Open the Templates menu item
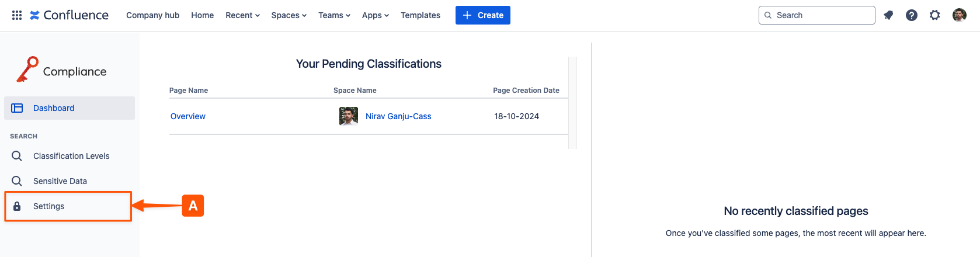 point(421,15)
